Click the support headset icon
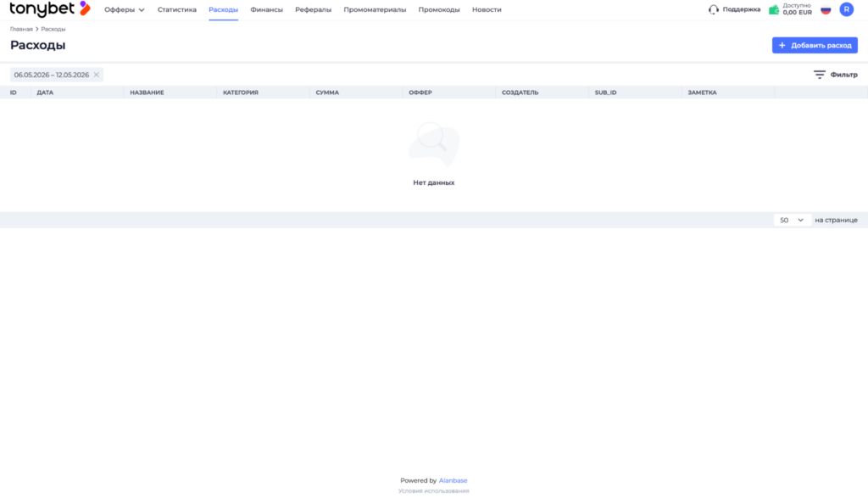868x498 pixels. [x=714, y=9]
